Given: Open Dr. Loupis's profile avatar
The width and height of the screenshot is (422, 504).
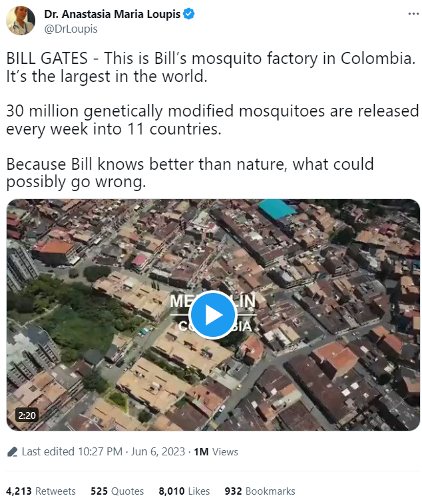Looking at the screenshot, I should click(21, 21).
